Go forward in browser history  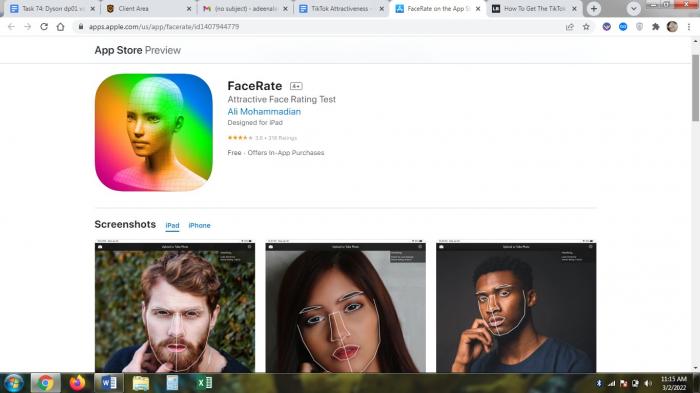pyautogui.click(x=28, y=27)
